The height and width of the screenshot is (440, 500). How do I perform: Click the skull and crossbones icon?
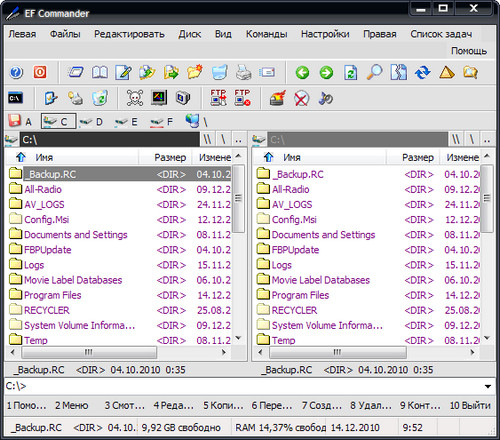135,98
